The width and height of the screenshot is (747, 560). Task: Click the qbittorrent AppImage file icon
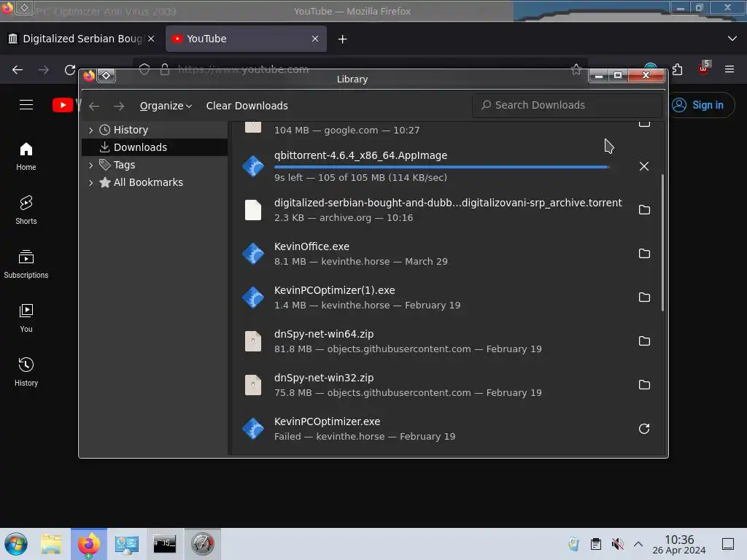(x=253, y=166)
